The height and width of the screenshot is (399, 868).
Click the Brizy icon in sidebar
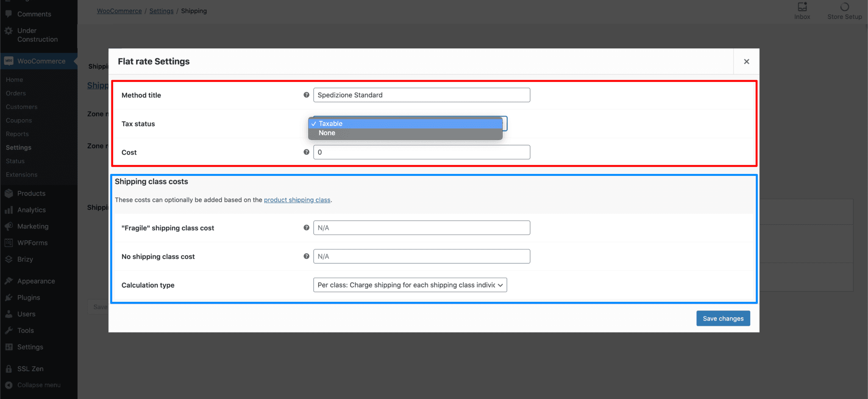pyautogui.click(x=8, y=259)
